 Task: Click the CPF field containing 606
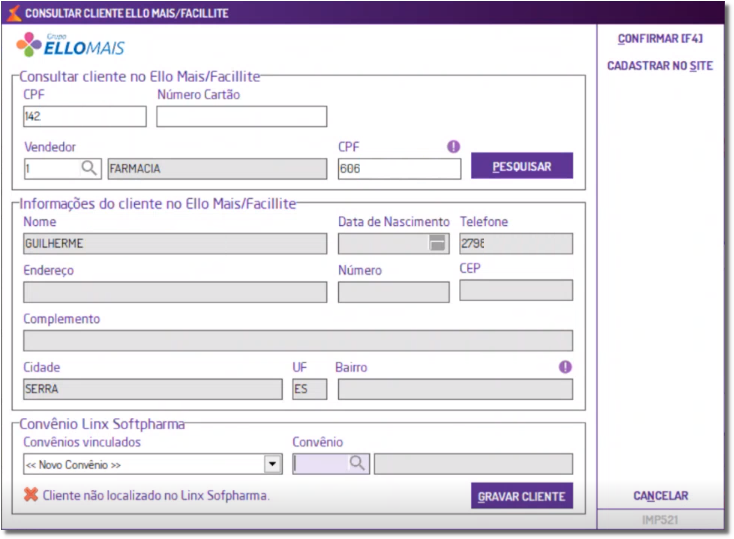(x=399, y=169)
